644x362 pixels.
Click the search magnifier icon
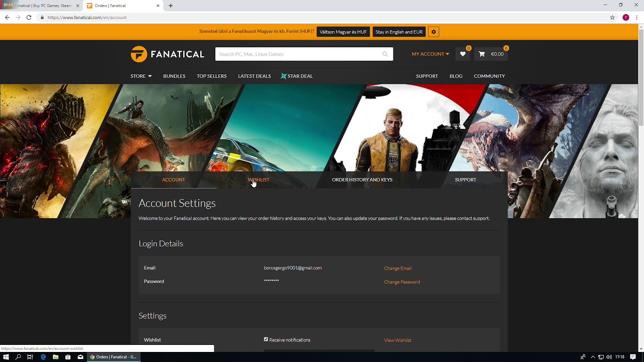(x=385, y=54)
